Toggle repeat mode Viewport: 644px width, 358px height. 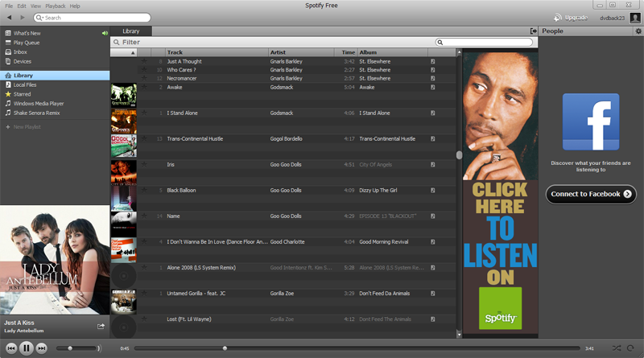click(630, 348)
